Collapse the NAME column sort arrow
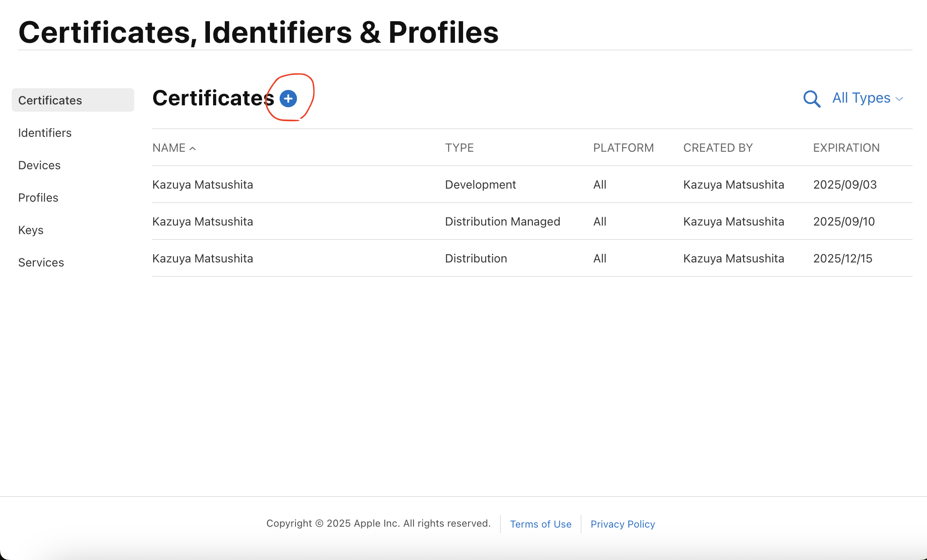927x560 pixels. point(193,148)
